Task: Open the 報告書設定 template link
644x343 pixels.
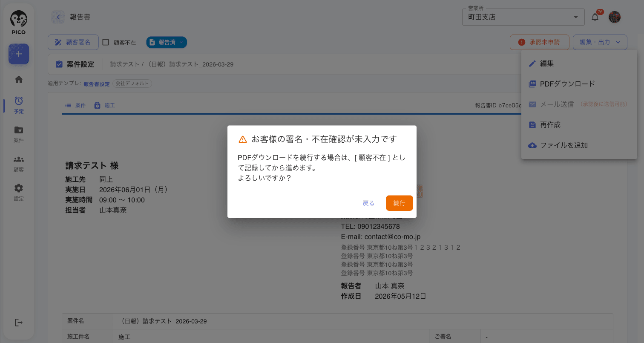Action: pyautogui.click(x=97, y=84)
